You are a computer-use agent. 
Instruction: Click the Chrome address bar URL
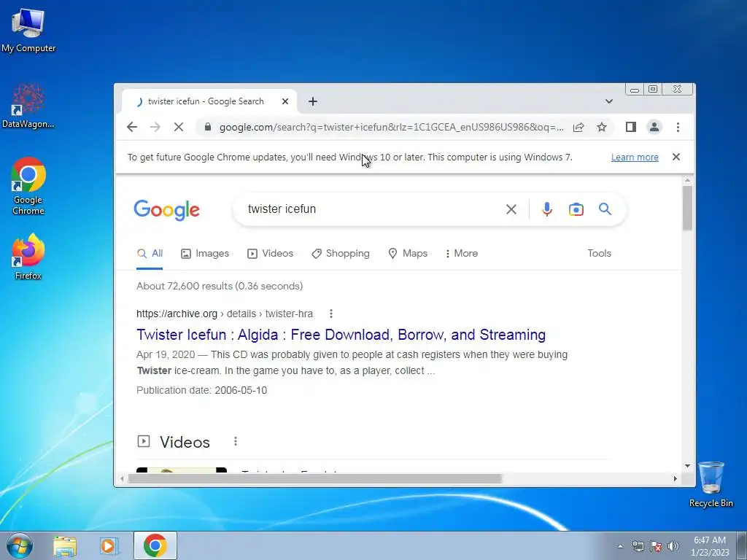pyautogui.click(x=391, y=127)
